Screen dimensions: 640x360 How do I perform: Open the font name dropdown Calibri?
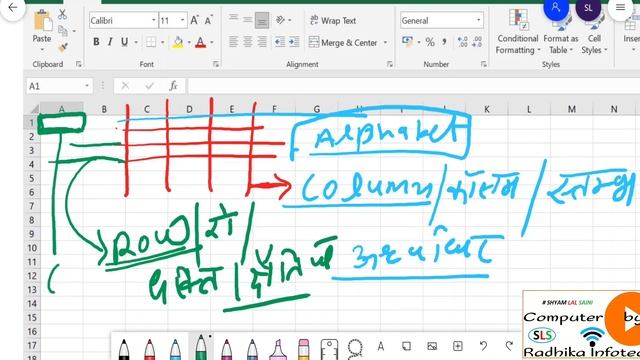(154, 20)
